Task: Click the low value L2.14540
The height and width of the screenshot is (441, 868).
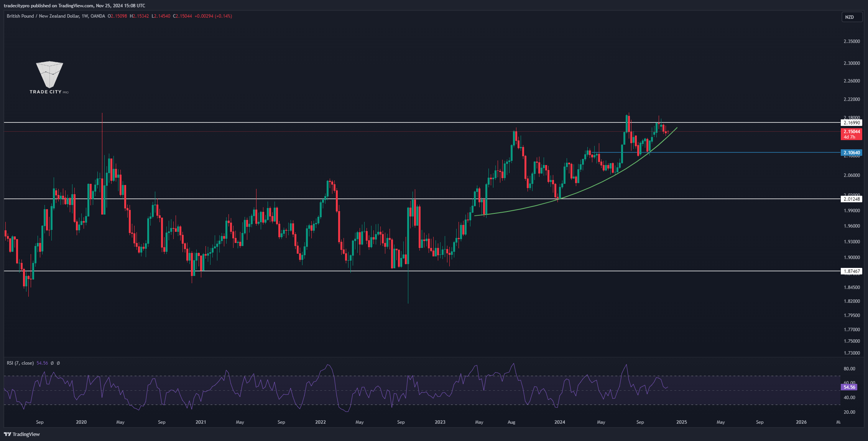Action: [x=161, y=16]
